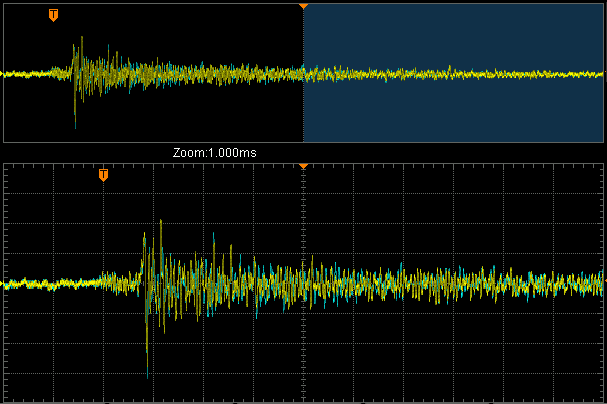607x404 pixels.
Task: Click the blue shaded region in overview
Action: tap(453, 73)
